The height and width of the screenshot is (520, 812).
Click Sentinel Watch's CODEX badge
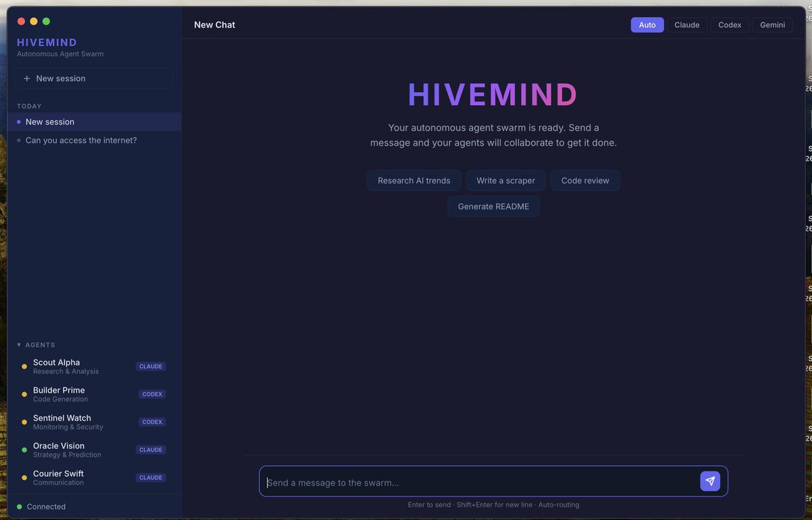tap(152, 422)
